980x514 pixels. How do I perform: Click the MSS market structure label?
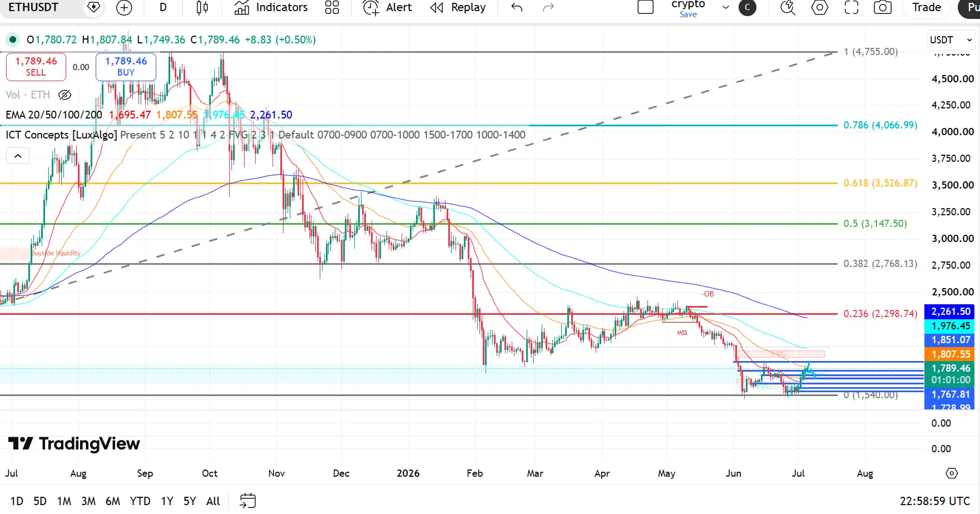point(682,333)
